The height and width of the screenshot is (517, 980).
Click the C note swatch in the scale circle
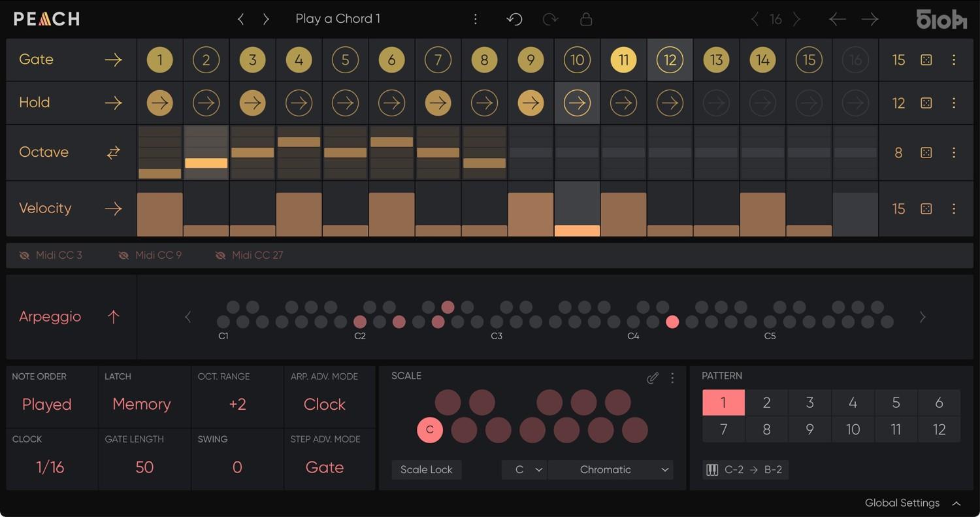(429, 430)
